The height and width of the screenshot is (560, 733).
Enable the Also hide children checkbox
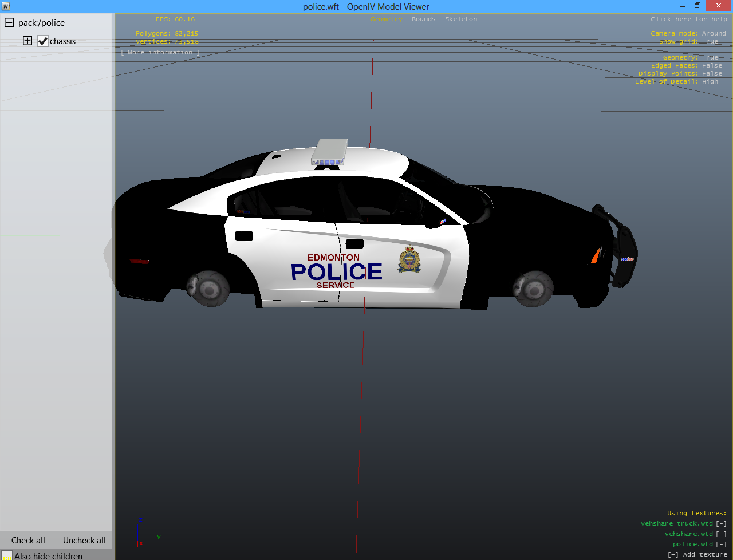pos(7,555)
